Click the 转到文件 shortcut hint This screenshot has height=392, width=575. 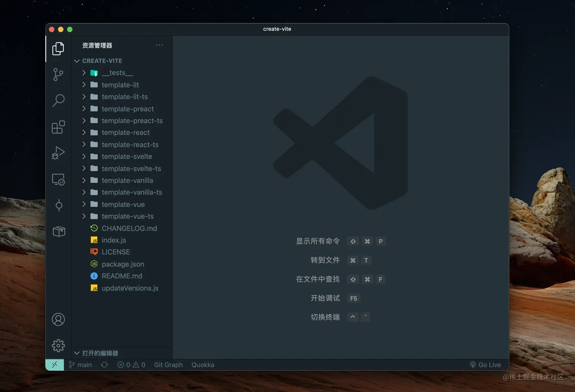[x=325, y=260]
